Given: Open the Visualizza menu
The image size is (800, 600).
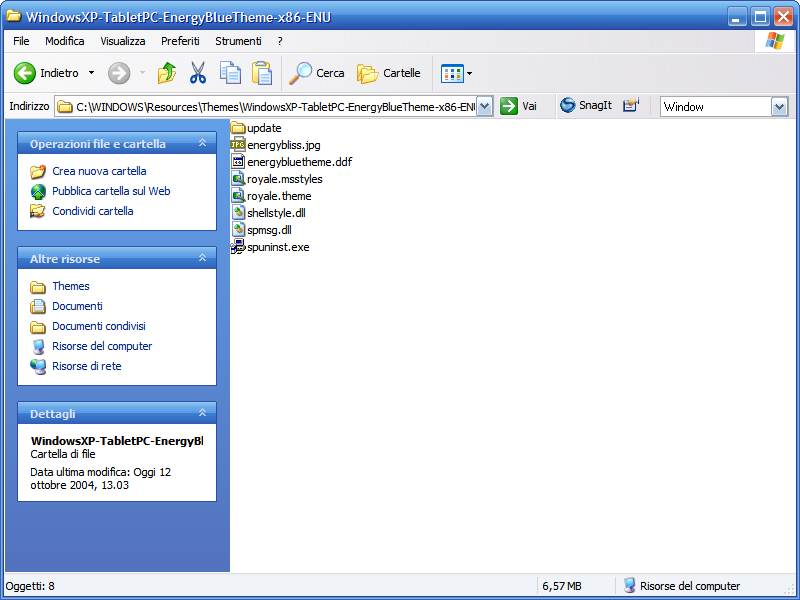Looking at the screenshot, I should click(x=122, y=41).
